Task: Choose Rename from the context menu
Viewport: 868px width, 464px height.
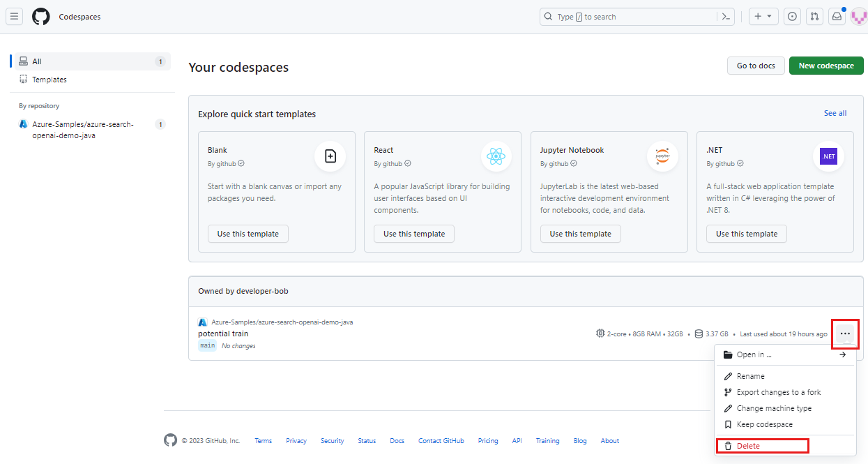Action: pyautogui.click(x=750, y=375)
